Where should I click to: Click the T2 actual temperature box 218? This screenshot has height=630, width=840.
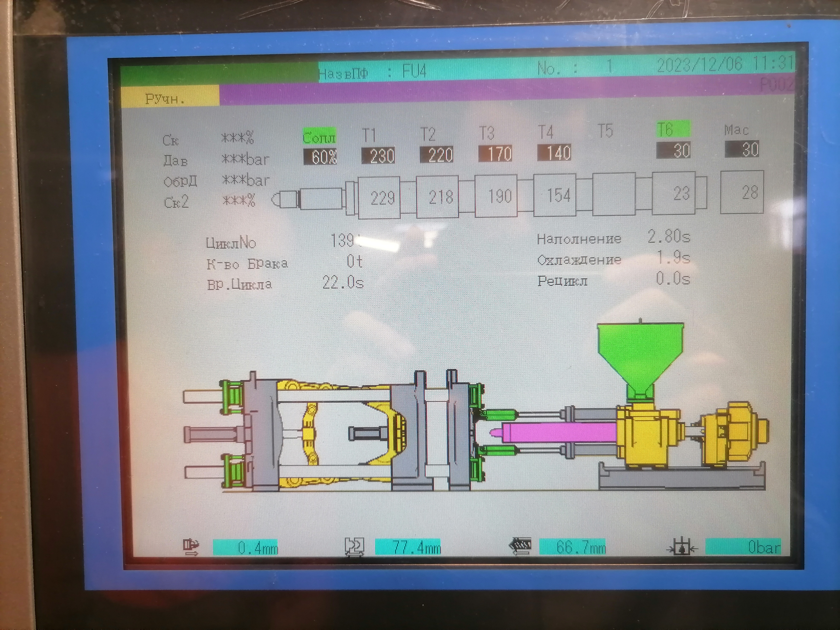(437, 197)
